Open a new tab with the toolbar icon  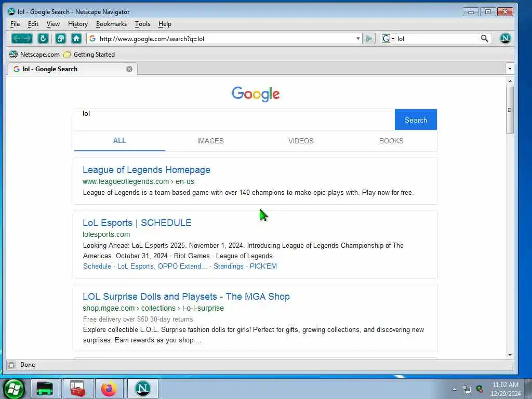[61, 38]
